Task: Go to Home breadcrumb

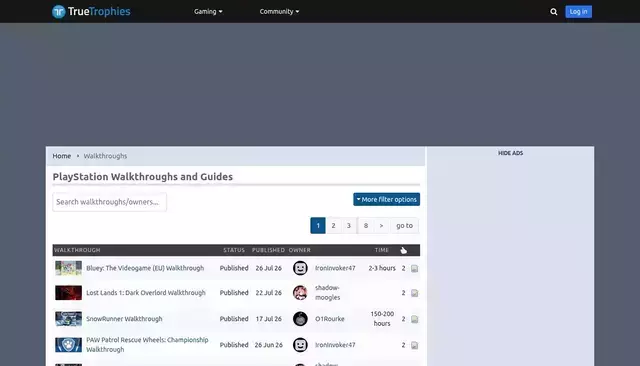Action: (x=62, y=156)
